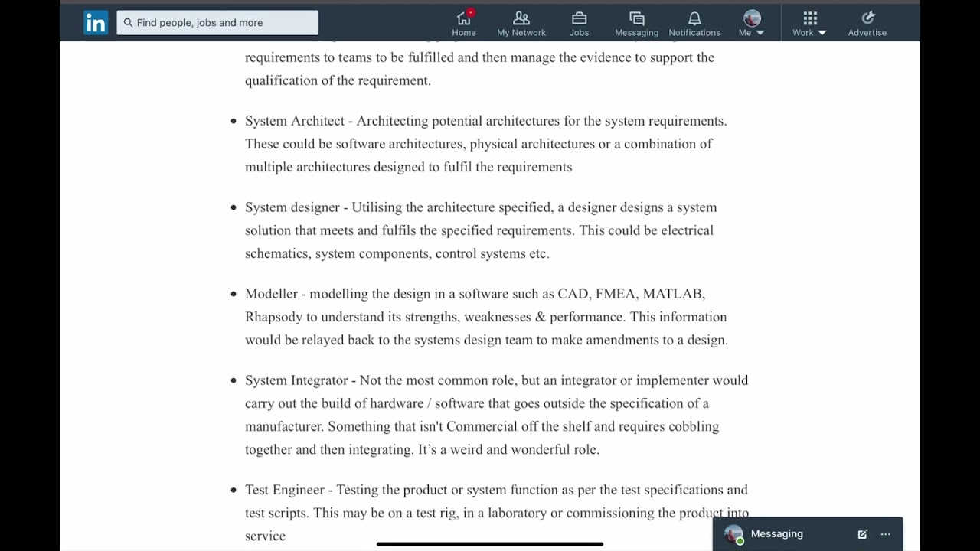This screenshot has width=980, height=551.
Task: Click the search box 'Find people, jobs and more'
Action: point(217,23)
